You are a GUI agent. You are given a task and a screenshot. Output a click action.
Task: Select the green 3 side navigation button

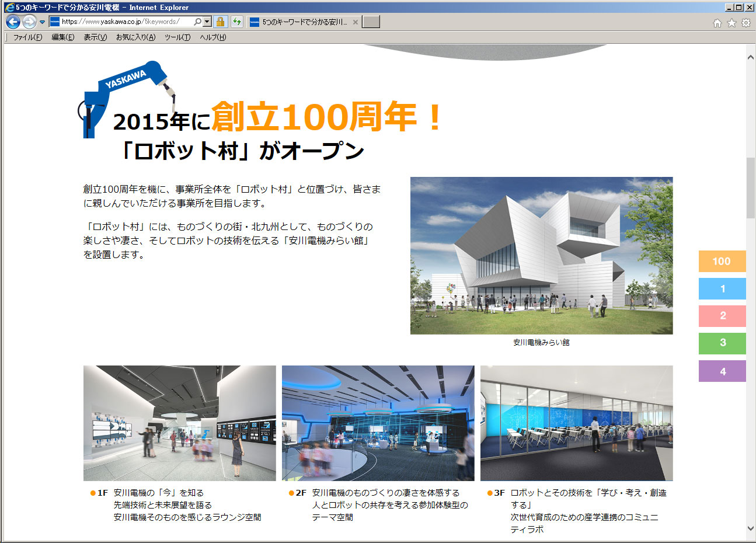point(722,343)
